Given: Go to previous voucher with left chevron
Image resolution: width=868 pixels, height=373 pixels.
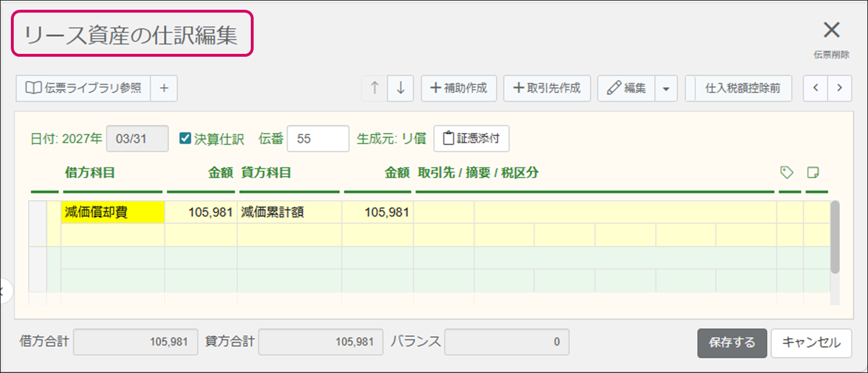Looking at the screenshot, I should 816,88.
